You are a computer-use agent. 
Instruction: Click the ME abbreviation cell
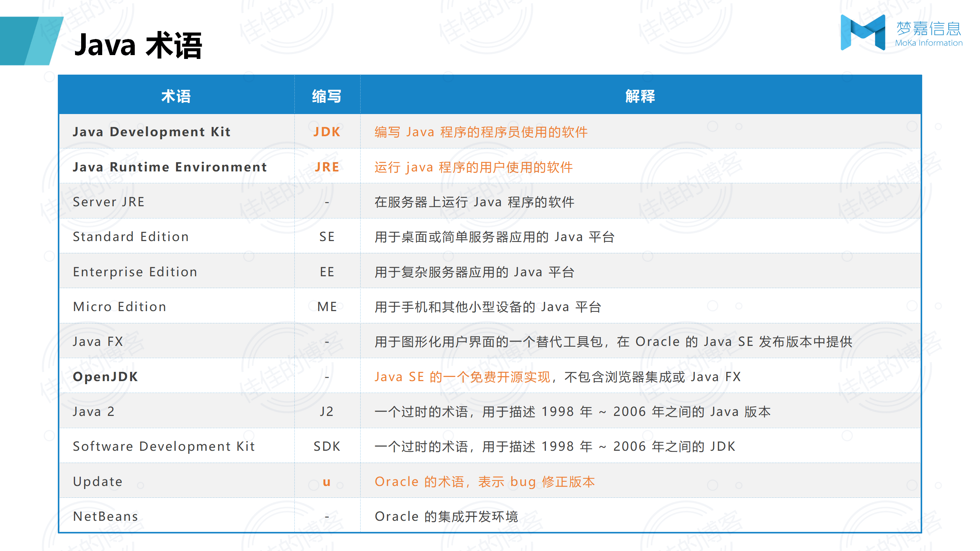[327, 306]
